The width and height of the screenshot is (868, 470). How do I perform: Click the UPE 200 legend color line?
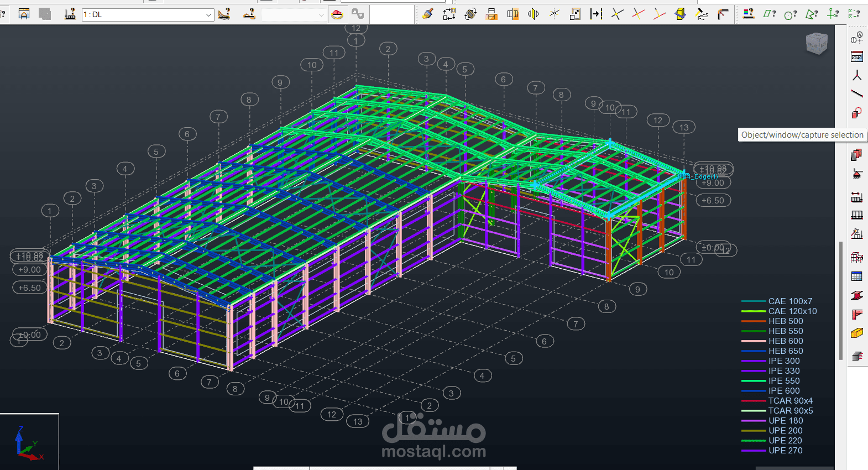pyautogui.click(x=754, y=431)
